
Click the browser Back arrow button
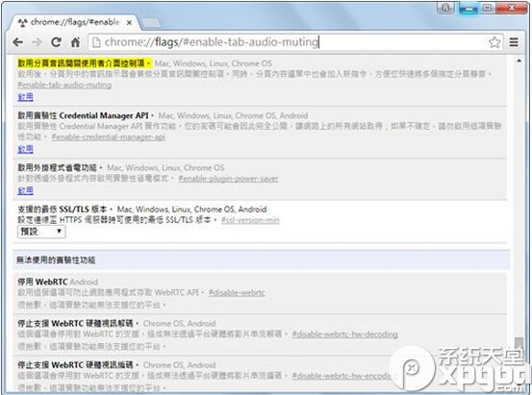click(17, 42)
